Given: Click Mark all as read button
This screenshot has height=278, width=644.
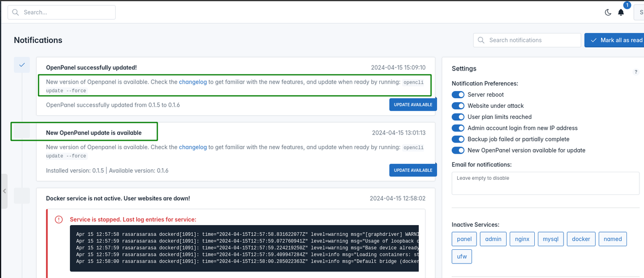Looking at the screenshot, I should pos(614,40).
